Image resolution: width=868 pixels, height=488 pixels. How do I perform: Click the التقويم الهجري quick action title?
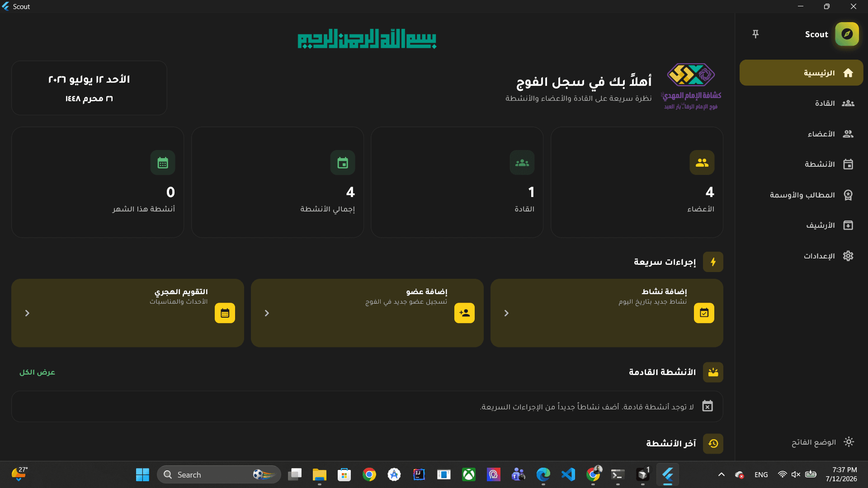[181, 292]
